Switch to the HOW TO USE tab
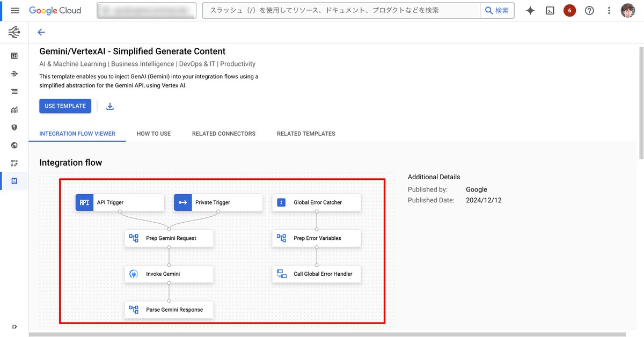Screen dimensions: 644x337 click(153, 134)
